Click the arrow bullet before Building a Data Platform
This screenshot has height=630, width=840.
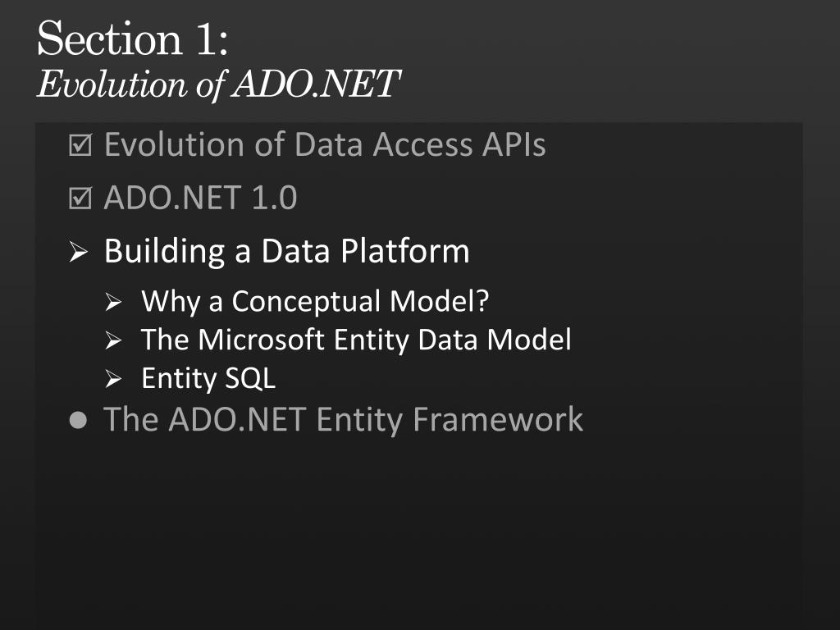(79, 251)
